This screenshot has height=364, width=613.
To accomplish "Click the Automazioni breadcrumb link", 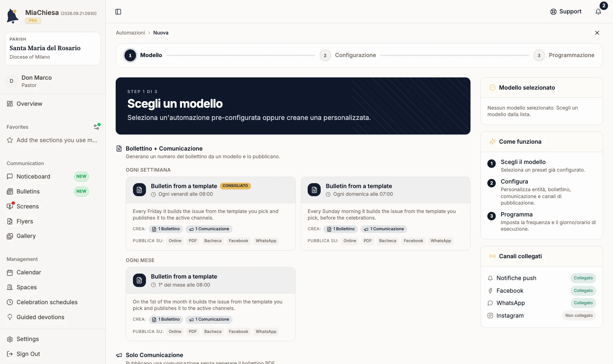I will (x=130, y=33).
